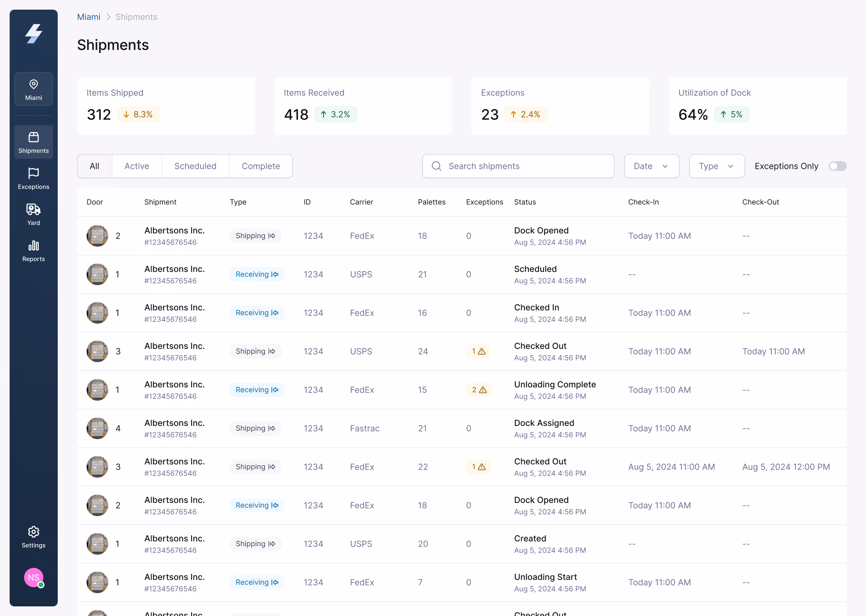The image size is (866, 616).
Task: Open the Reports chart section
Action: coord(34,251)
